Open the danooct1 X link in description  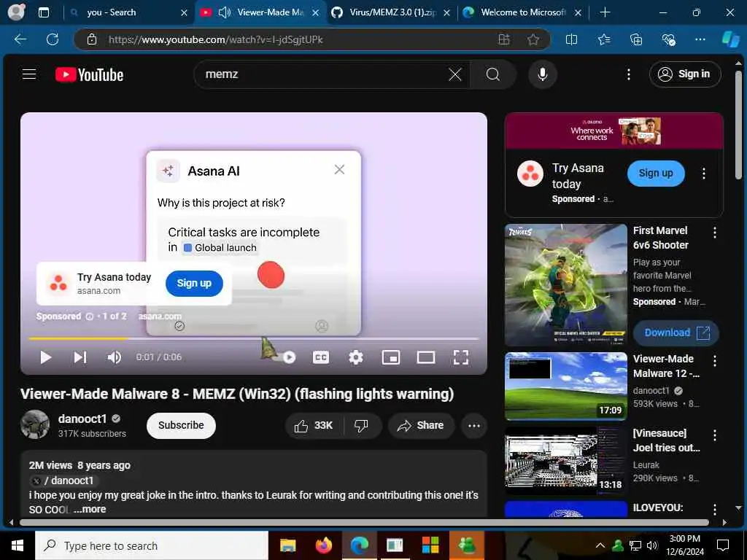click(x=63, y=481)
